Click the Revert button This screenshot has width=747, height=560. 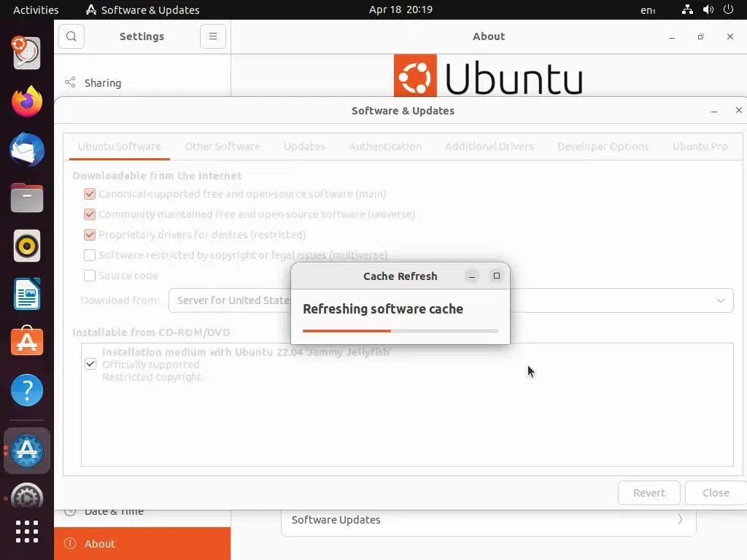[x=649, y=493]
